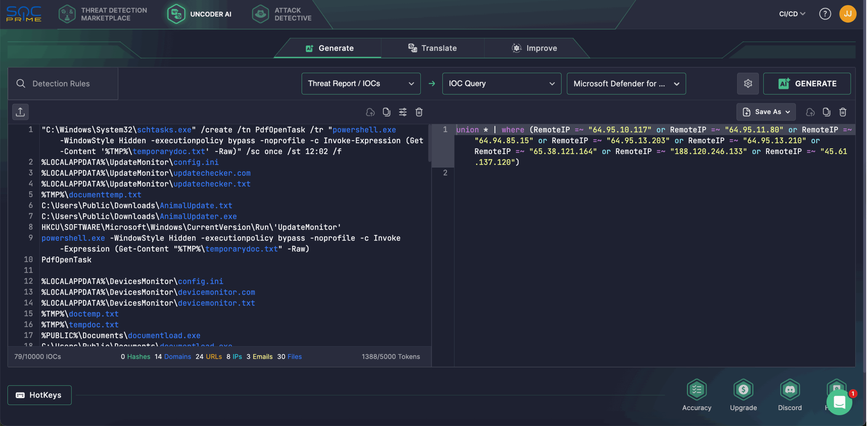Viewport: 868px width, 426px height.
Task: Open input panel filter sliders icon
Action: pos(403,112)
